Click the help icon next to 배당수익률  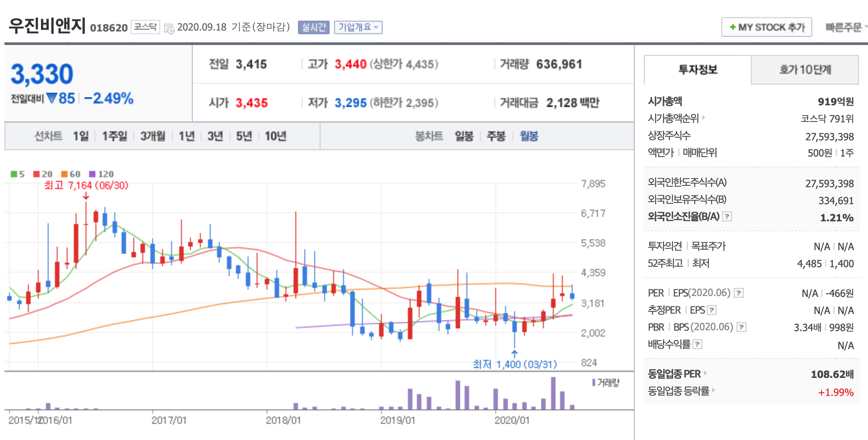pos(697,344)
